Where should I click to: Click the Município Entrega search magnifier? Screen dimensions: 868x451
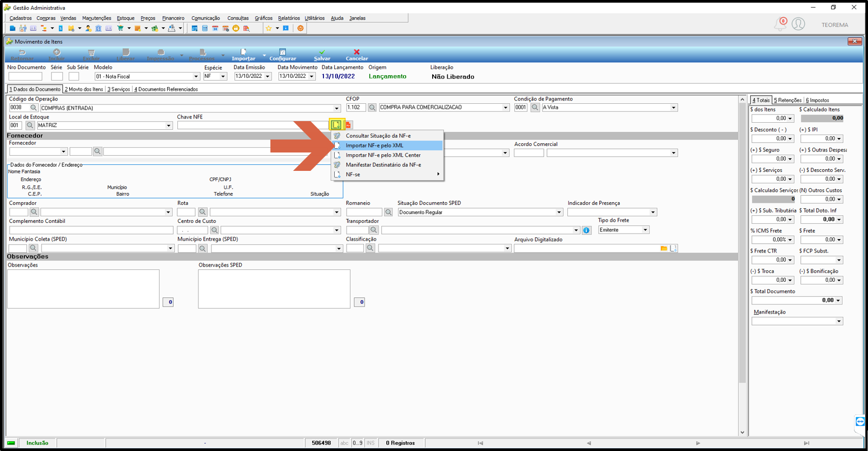point(202,248)
